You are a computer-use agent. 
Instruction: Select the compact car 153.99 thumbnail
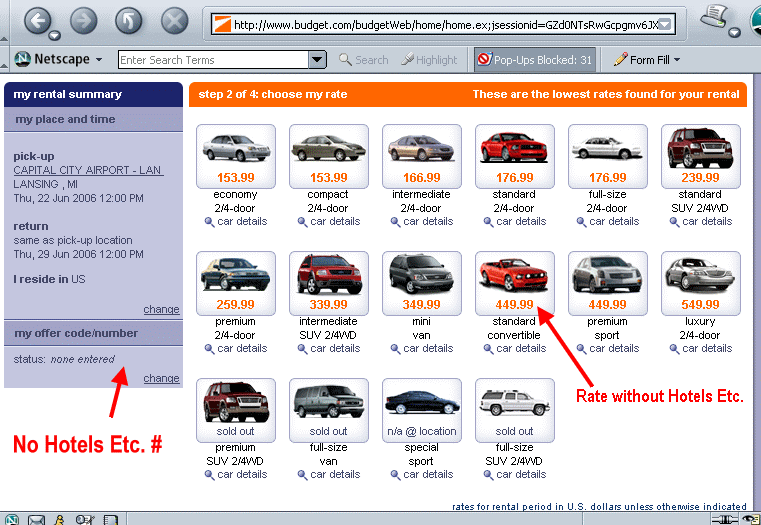pyautogui.click(x=329, y=156)
